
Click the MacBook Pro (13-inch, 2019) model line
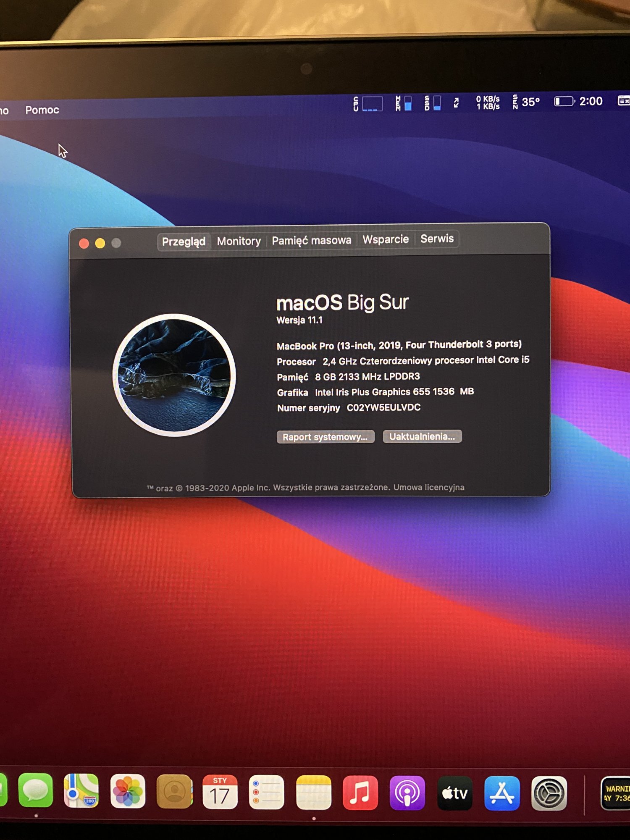coord(399,345)
